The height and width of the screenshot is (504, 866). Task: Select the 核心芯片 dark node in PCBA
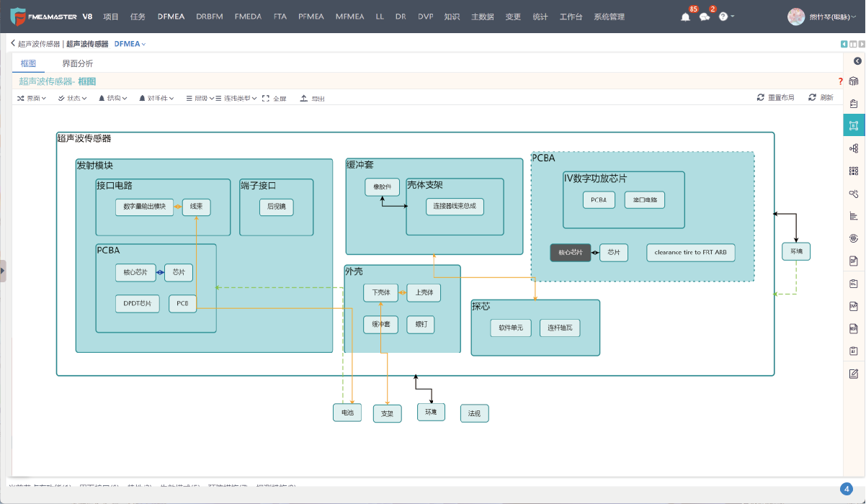(570, 253)
